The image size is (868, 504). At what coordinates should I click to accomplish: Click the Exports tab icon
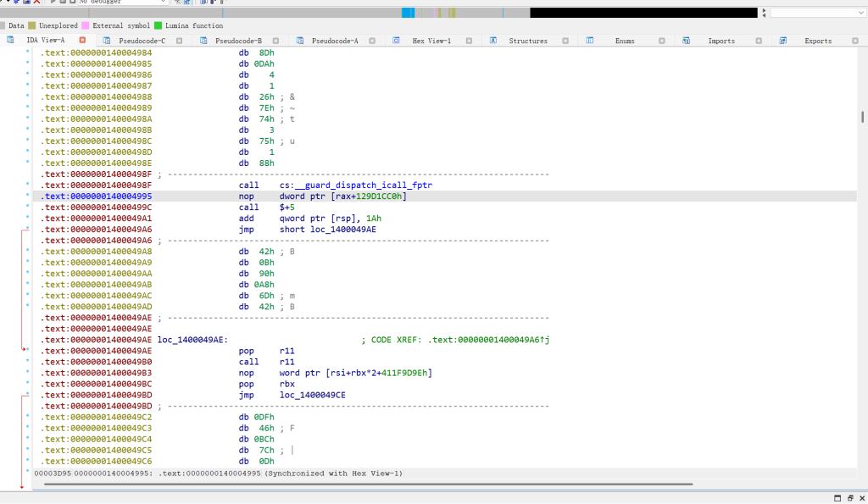783,41
